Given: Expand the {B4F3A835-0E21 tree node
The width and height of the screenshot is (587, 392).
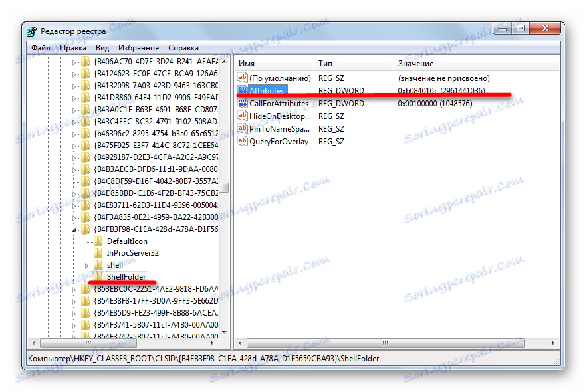Looking at the screenshot, I should point(74,218).
